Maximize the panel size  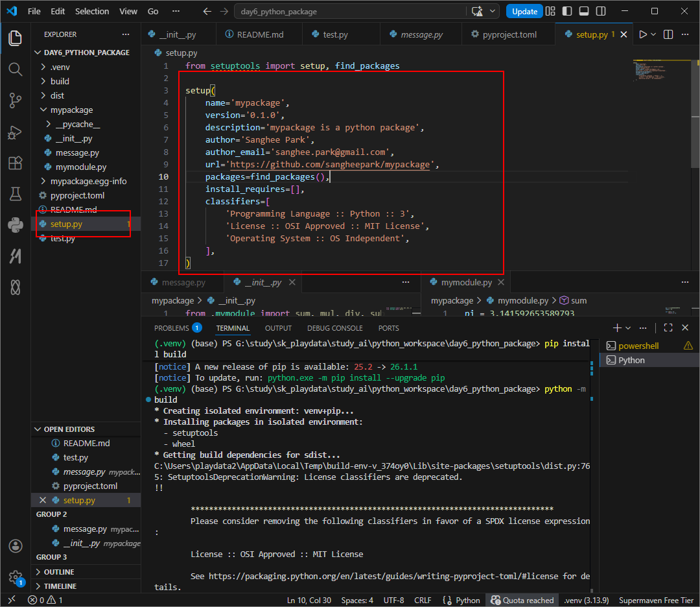(668, 328)
